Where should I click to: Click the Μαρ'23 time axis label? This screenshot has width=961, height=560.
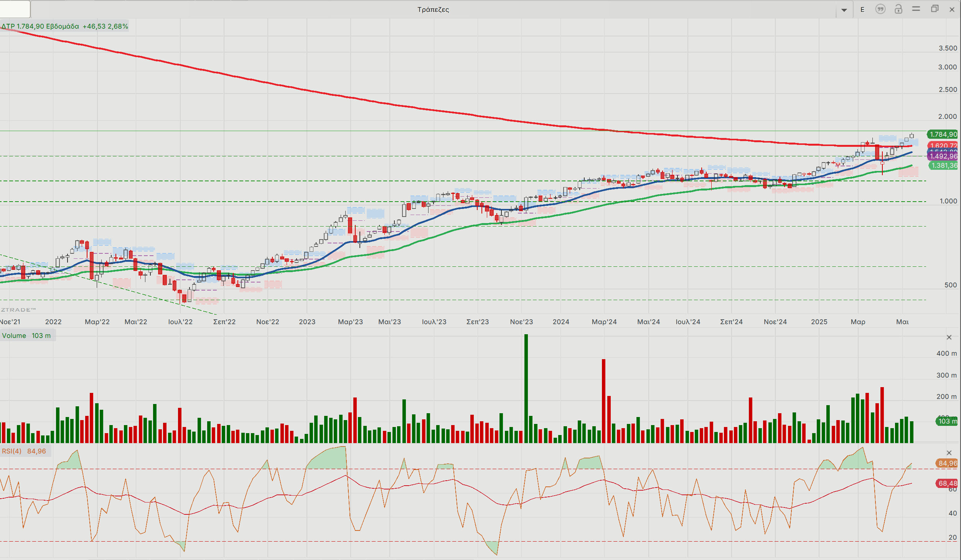tap(350, 322)
